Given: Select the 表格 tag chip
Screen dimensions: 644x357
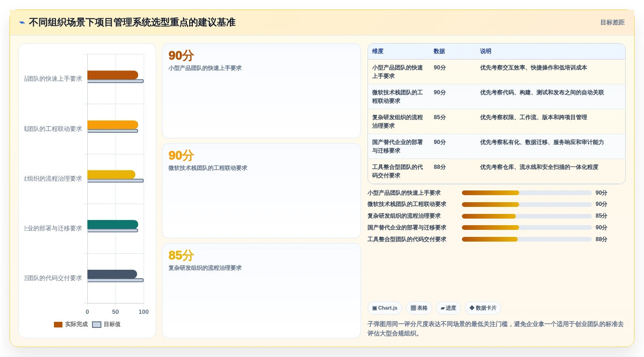Looking at the screenshot, I should coord(419,308).
